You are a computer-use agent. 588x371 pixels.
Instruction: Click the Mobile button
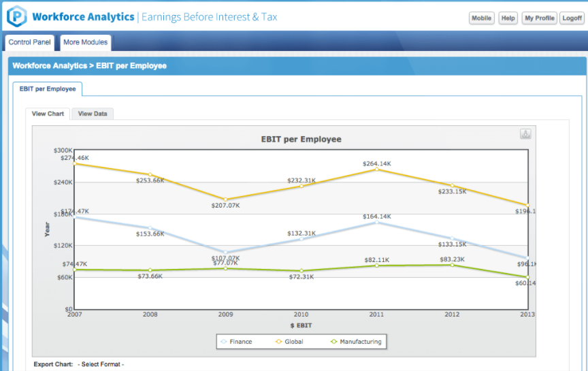[482, 18]
